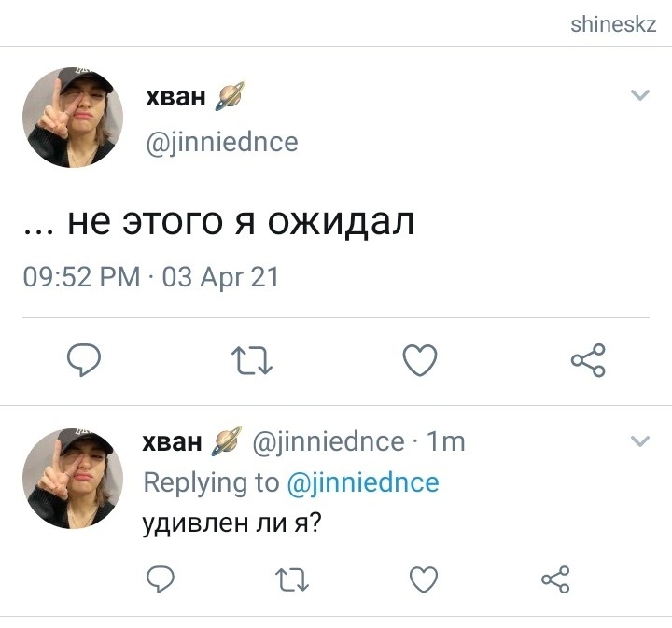Screen dimensions: 672x628
Task: Like the 'удивлен ли я?' reply
Action: [424, 579]
